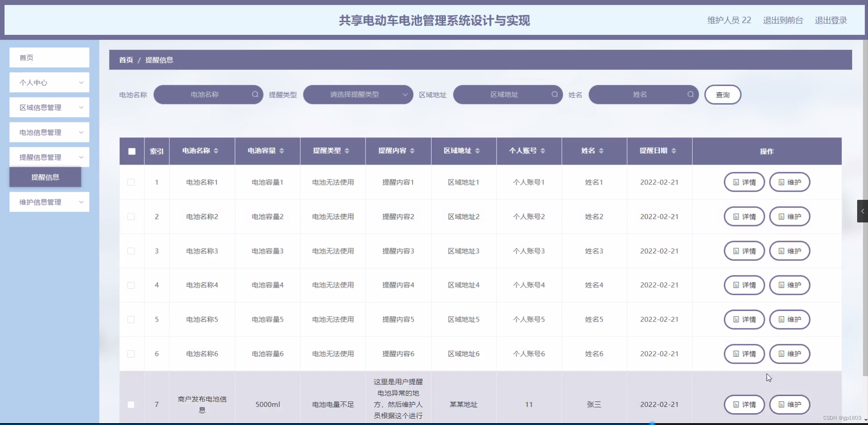Select 提醒信息 in the sidebar menu
Image resolution: width=868 pixels, height=425 pixels.
45,177
